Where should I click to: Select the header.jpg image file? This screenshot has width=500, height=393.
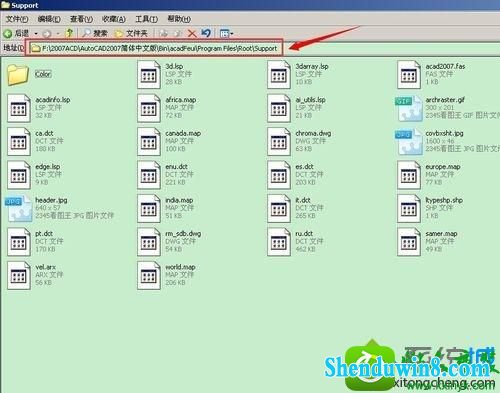tap(59, 208)
